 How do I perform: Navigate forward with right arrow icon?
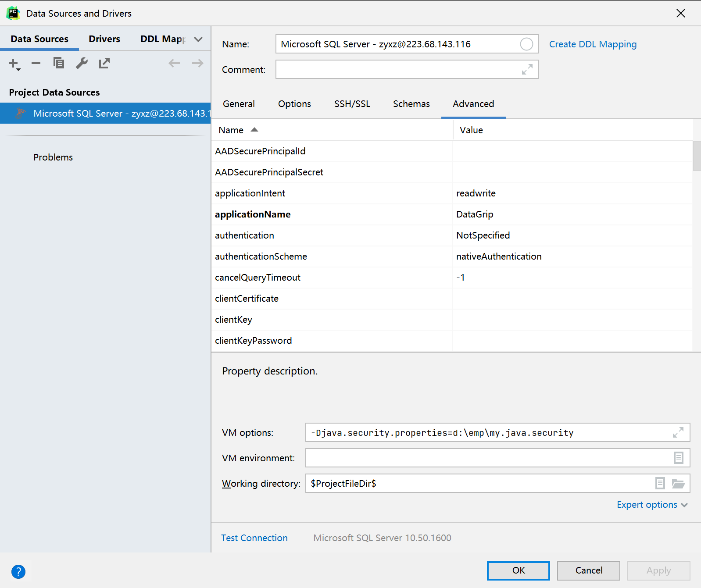[198, 64]
